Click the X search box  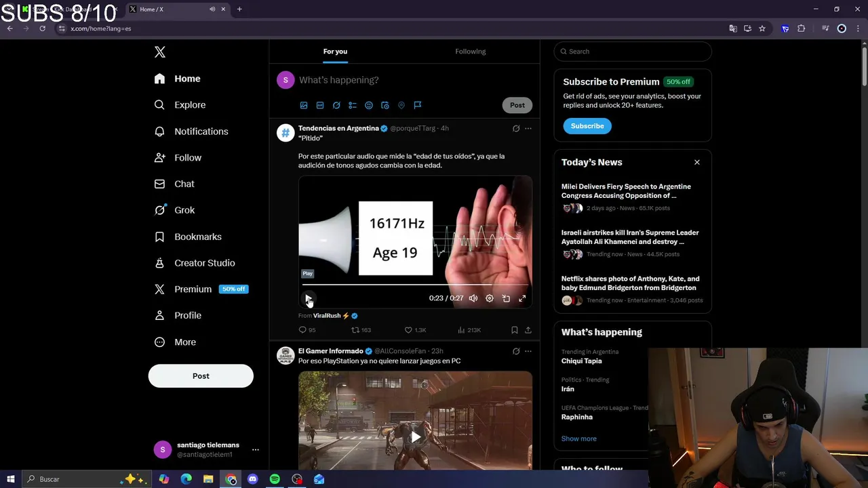click(633, 52)
